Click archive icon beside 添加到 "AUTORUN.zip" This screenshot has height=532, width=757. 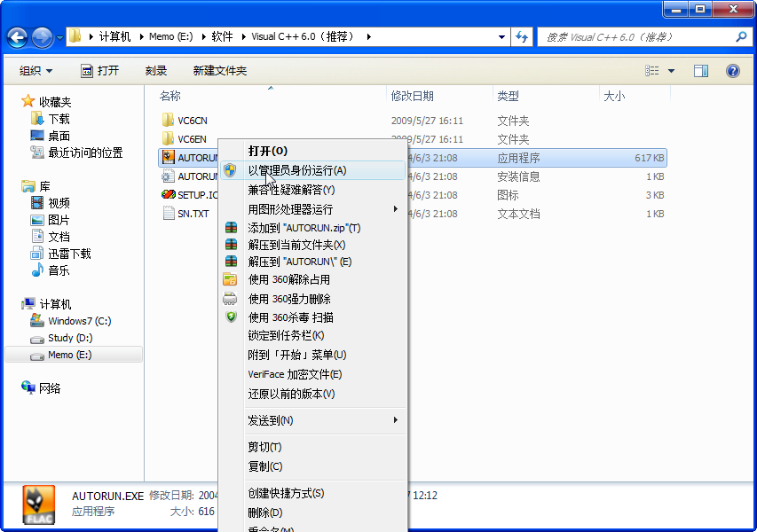coord(232,227)
